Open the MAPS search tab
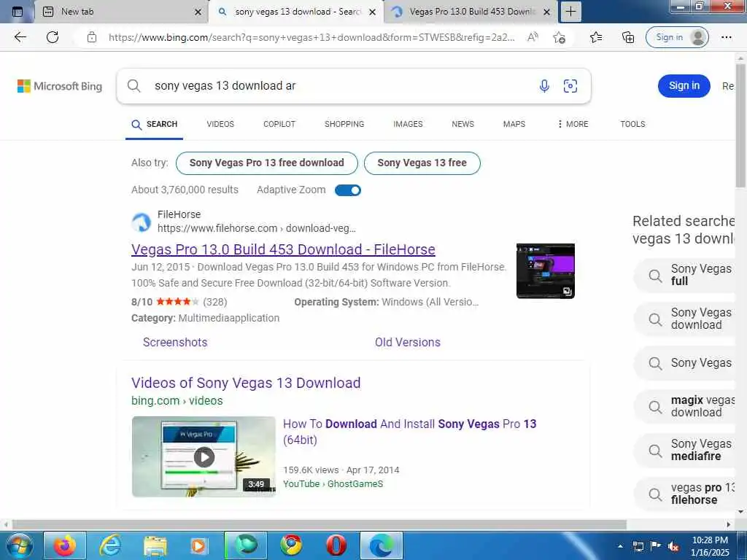747x560 pixels. coord(514,124)
